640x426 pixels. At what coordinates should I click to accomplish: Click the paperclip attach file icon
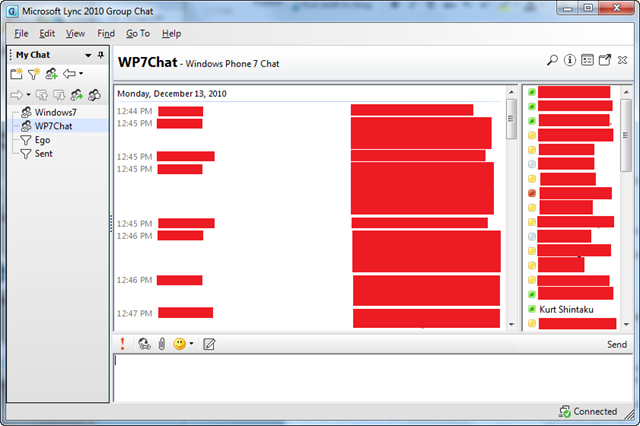[x=160, y=344]
